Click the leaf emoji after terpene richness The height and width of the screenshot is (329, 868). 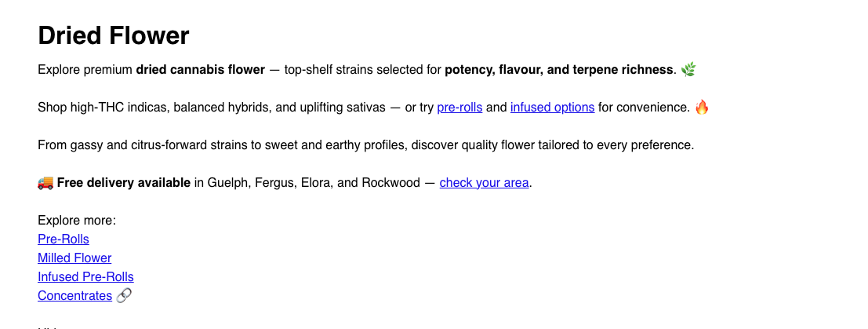coord(688,70)
